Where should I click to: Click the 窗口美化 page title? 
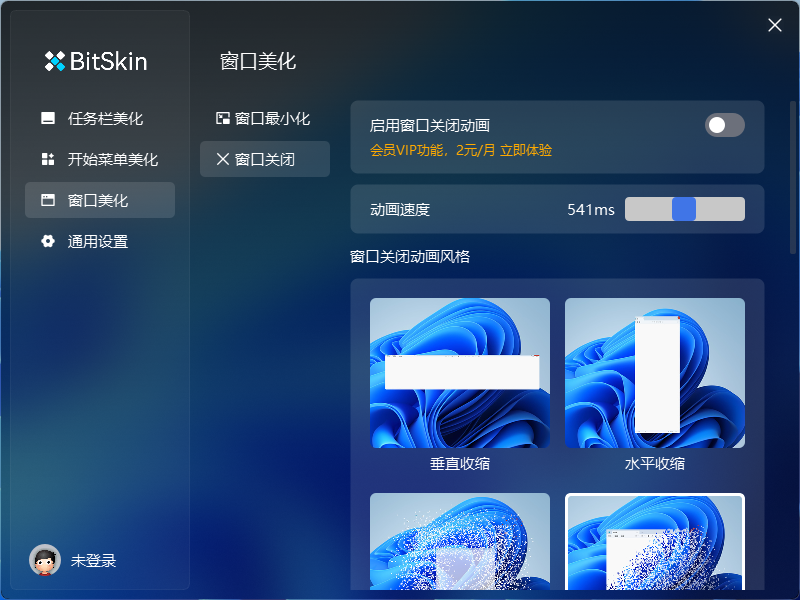(258, 61)
